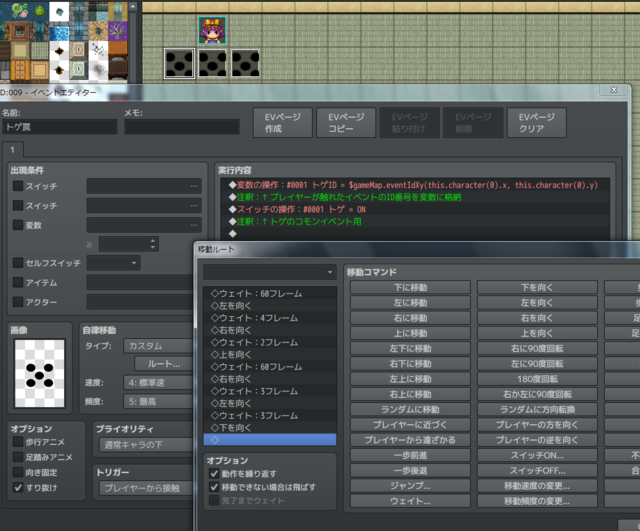Select the 変数の操作 トゲID command line

pos(415,185)
